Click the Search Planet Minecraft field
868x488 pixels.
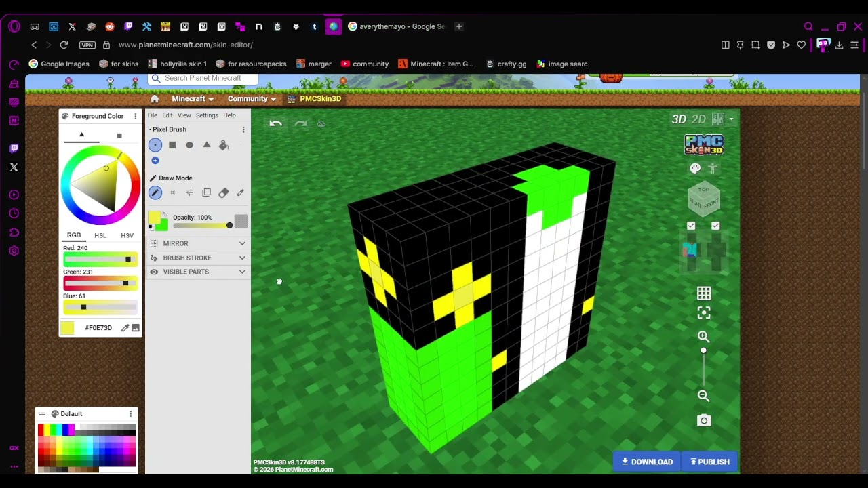click(203, 78)
